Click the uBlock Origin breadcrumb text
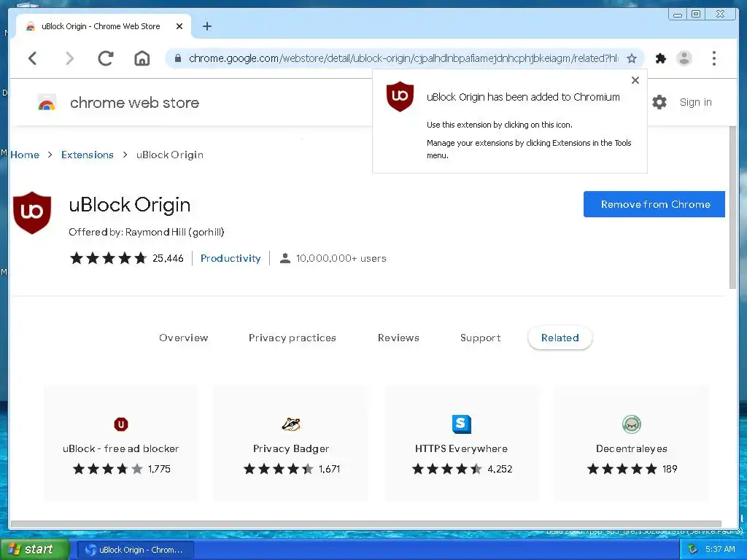 tap(169, 155)
